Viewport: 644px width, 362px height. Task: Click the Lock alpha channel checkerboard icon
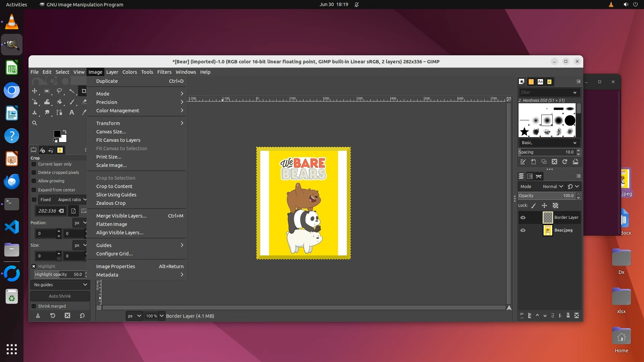tap(555, 205)
